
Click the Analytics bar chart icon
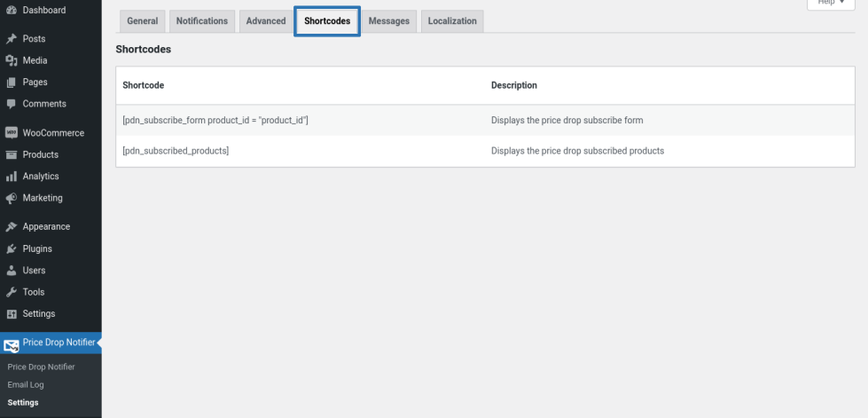(12, 177)
